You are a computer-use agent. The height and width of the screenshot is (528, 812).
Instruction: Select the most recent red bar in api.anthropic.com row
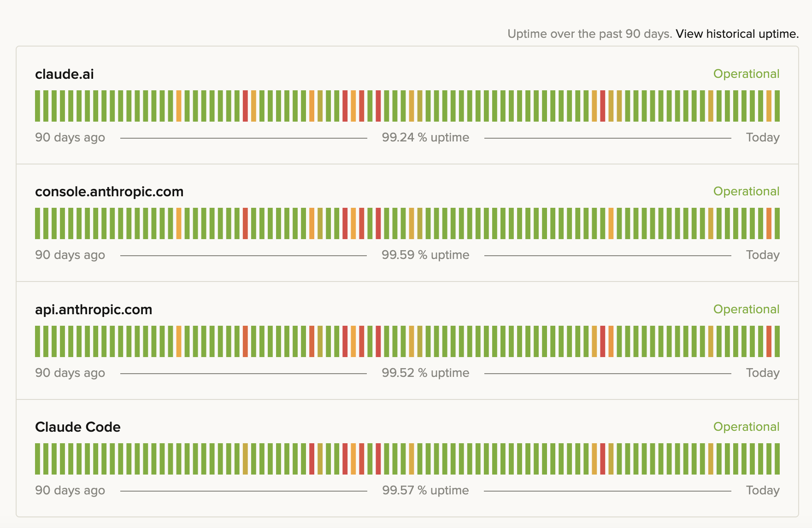pyautogui.click(x=769, y=341)
